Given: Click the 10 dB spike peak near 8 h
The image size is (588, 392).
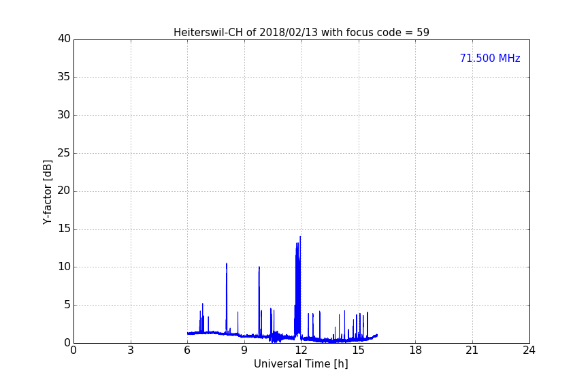Looking at the screenshot, I should (227, 263).
